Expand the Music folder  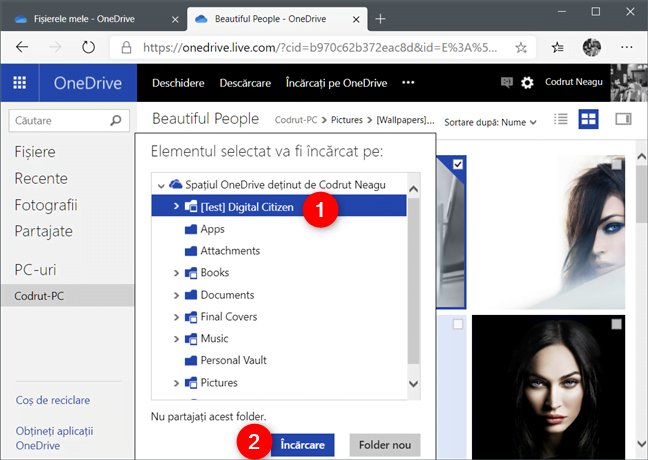coord(176,339)
